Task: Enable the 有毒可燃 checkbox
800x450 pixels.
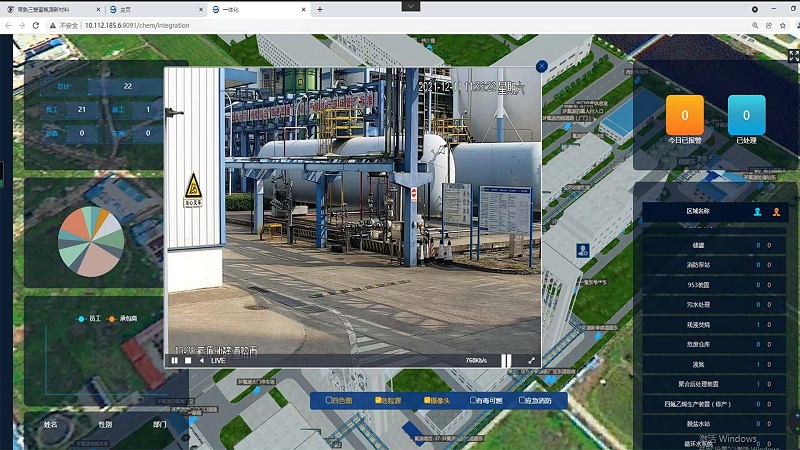Action: (474, 400)
